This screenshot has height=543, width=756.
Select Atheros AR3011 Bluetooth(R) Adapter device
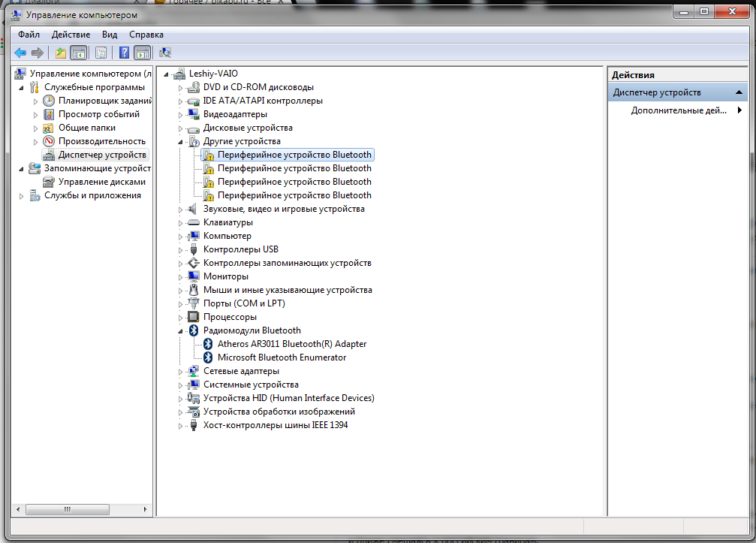pos(291,344)
